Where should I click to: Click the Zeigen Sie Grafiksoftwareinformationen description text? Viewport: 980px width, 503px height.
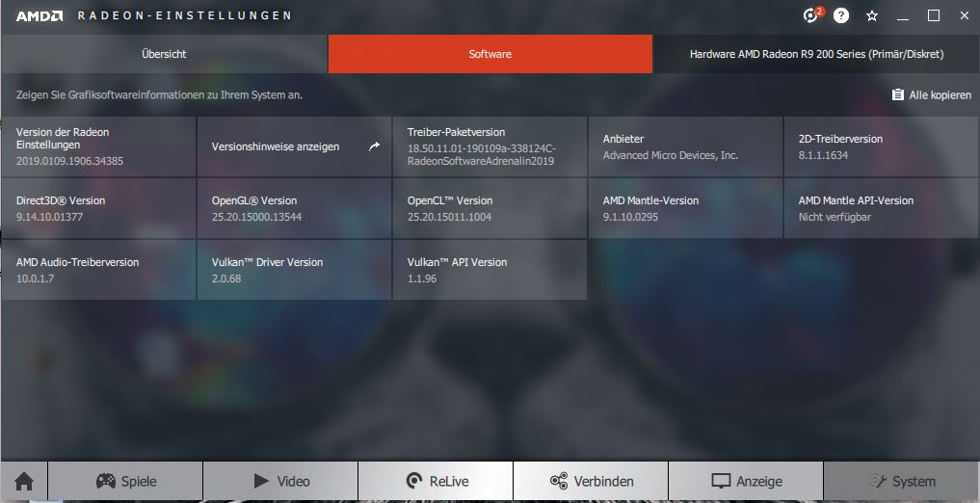coord(159,95)
